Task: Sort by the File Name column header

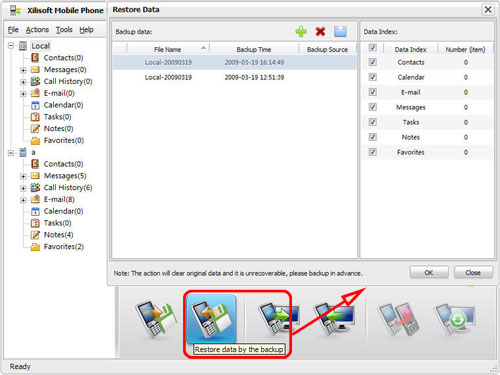Action: [x=168, y=49]
